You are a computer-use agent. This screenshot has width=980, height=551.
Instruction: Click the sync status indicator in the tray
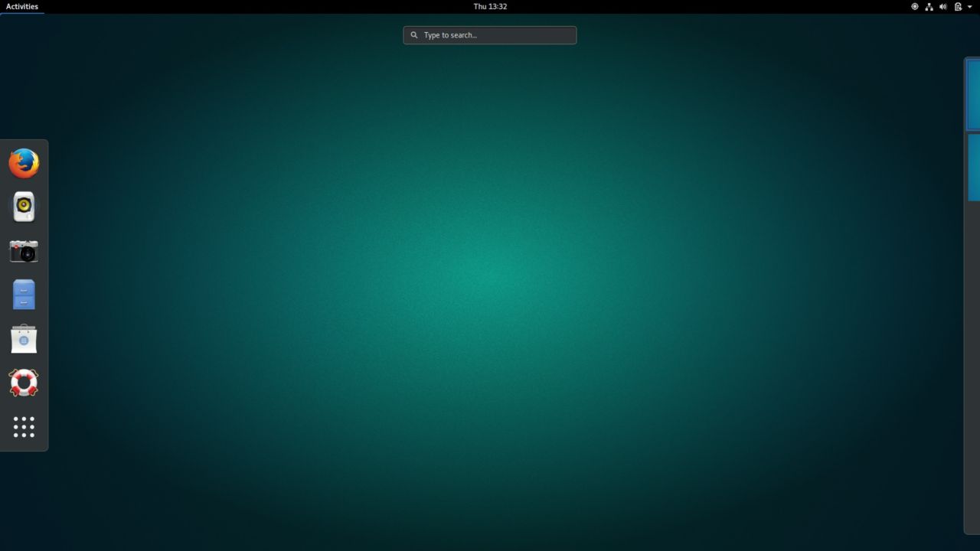958,6
